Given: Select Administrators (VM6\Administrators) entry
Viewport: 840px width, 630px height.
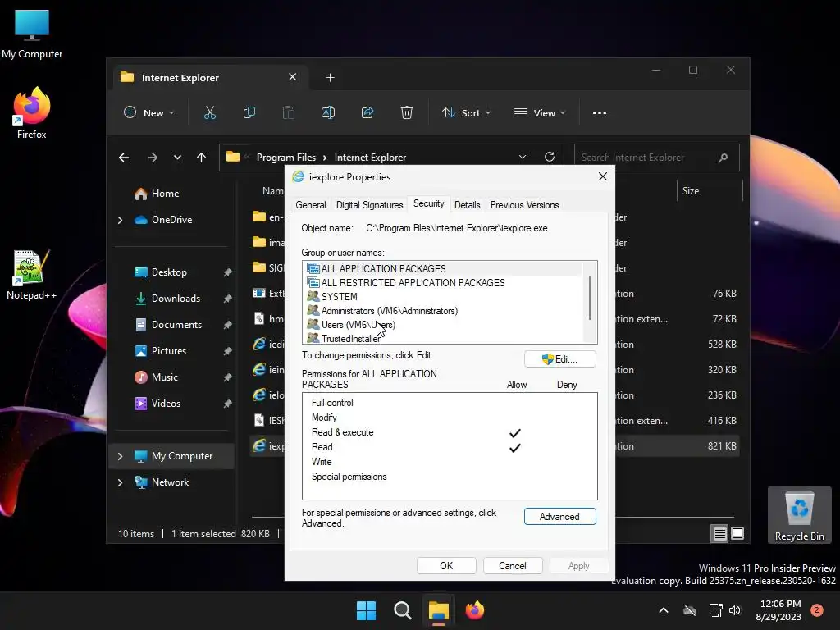Looking at the screenshot, I should [x=443, y=311].
